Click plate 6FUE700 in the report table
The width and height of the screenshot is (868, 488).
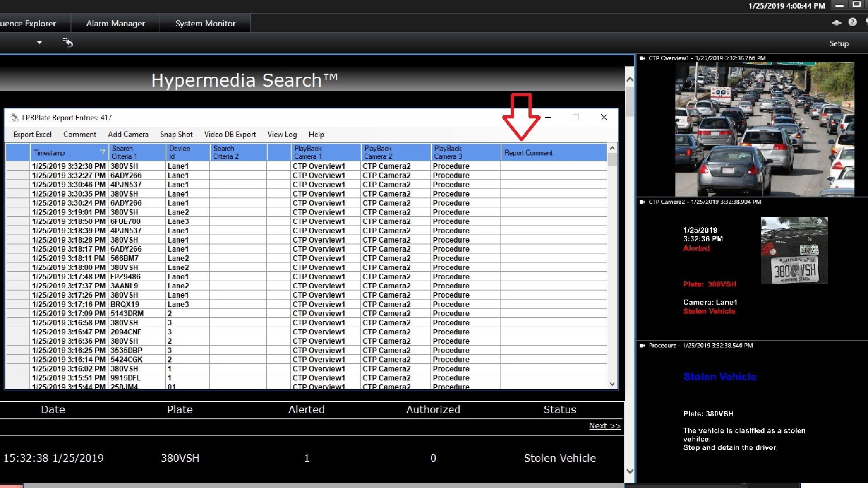click(x=126, y=221)
